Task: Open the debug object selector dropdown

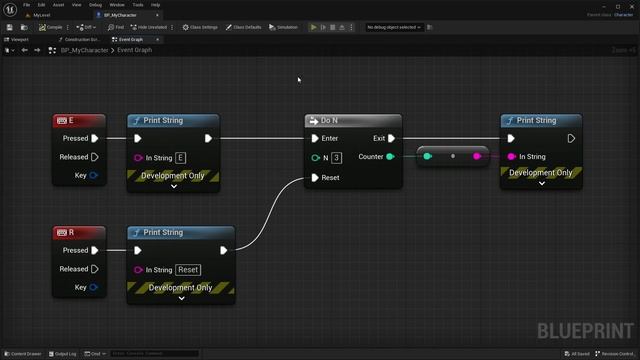Action: pyautogui.click(x=394, y=27)
